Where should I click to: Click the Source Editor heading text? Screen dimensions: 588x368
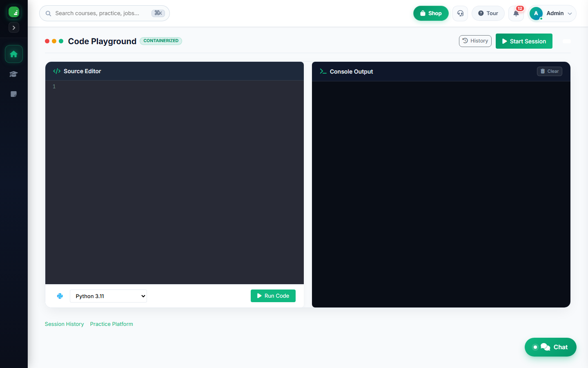click(82, 71)
